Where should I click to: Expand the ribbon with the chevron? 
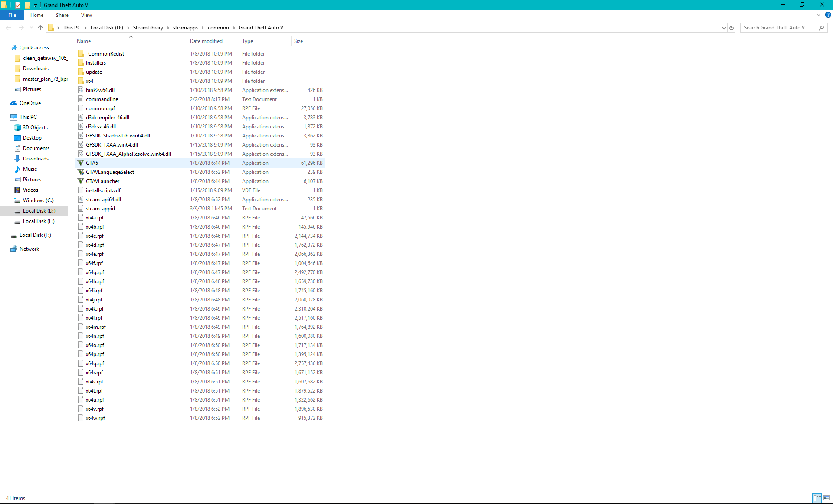[819, 15]
